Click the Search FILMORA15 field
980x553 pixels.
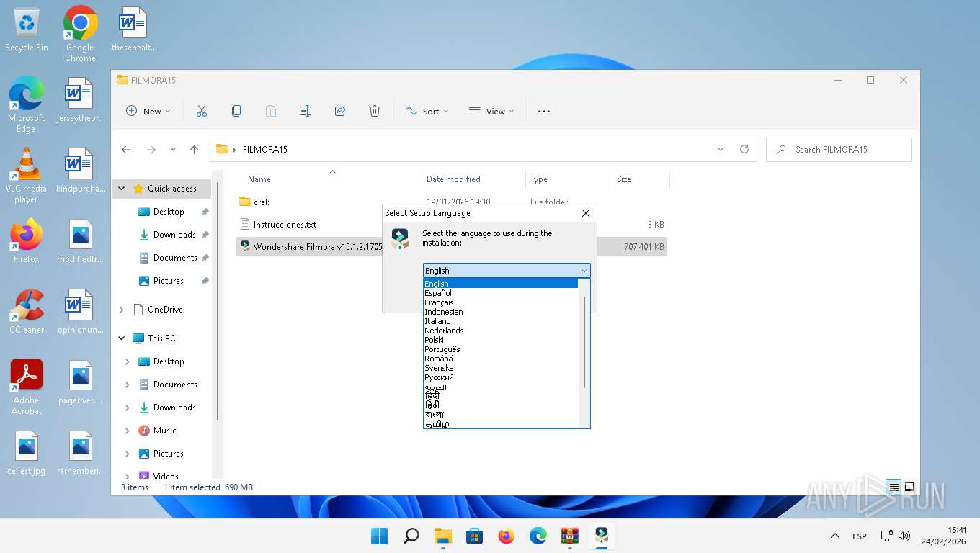839,150
